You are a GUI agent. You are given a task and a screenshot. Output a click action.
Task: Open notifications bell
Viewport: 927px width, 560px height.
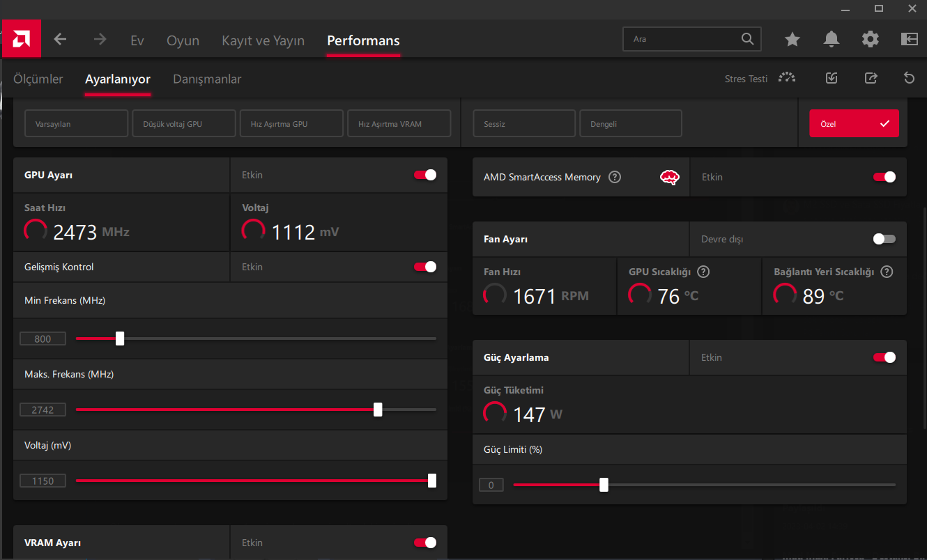coord(832,39)
